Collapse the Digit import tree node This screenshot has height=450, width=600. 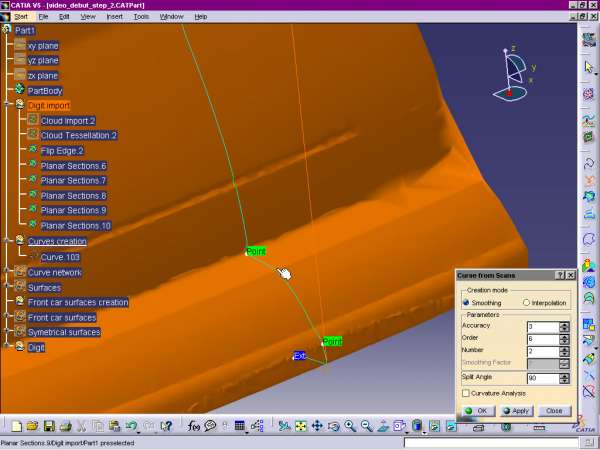coord(6,105)
